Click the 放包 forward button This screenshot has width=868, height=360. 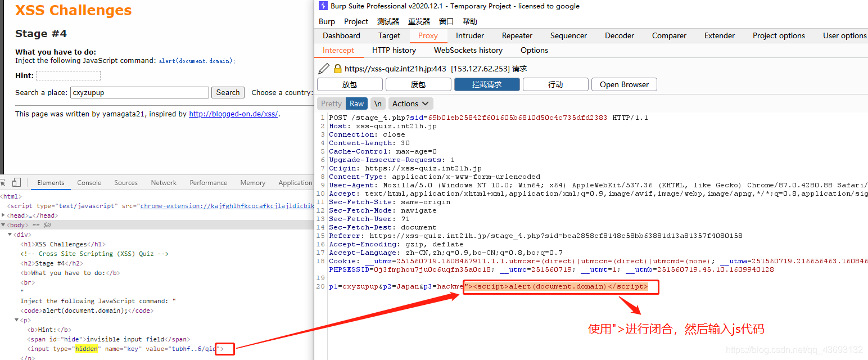(x=350, y=84)
